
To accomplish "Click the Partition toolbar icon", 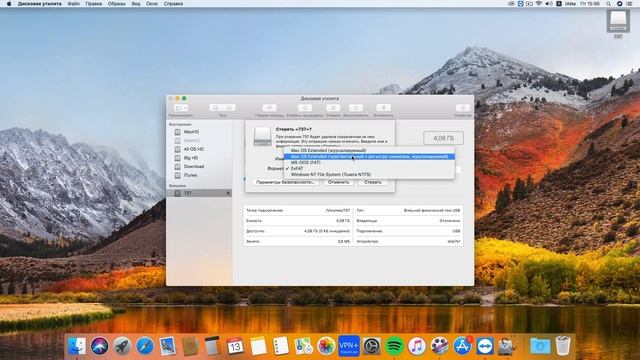I will click(304, 108).
